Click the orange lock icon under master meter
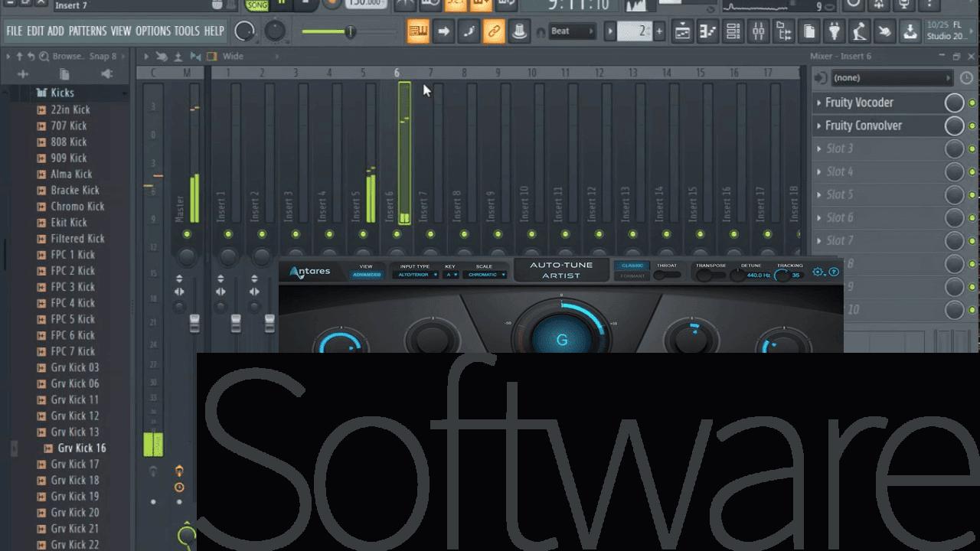Screen dimensions: 980x551 coord(179,470)
